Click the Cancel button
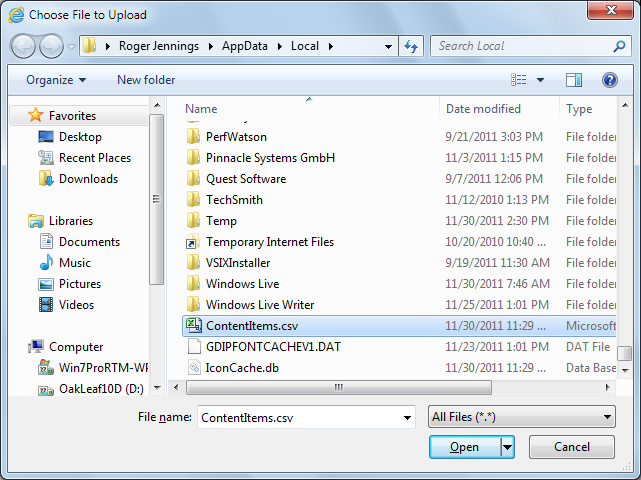 pos(572,447)
